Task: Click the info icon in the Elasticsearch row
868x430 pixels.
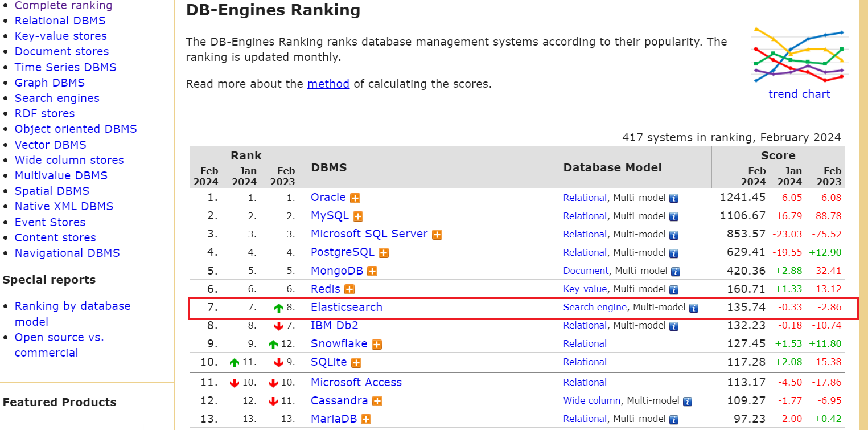Action: click(694, 308)
